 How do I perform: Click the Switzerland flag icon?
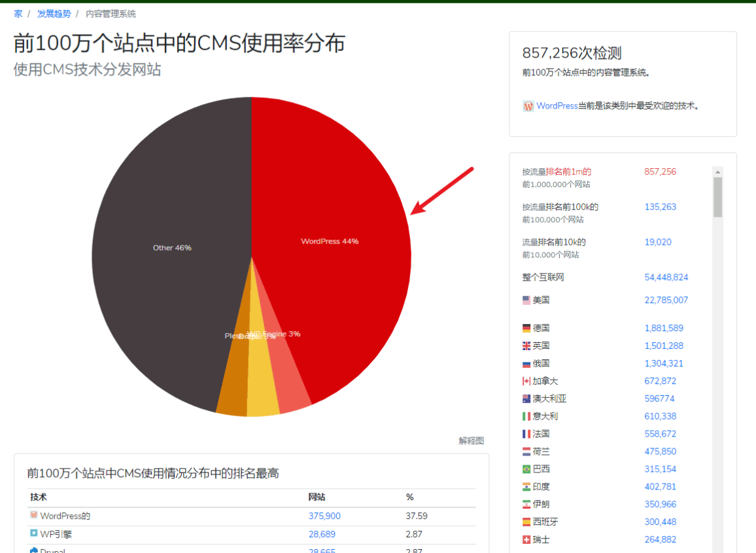coord(526,540)
